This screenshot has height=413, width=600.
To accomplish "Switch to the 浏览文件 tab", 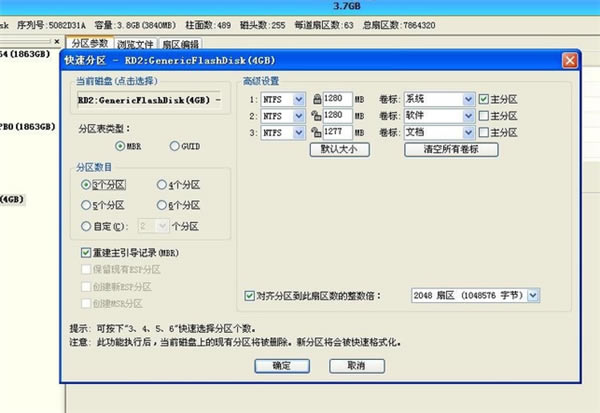I will tap(136, 44).
